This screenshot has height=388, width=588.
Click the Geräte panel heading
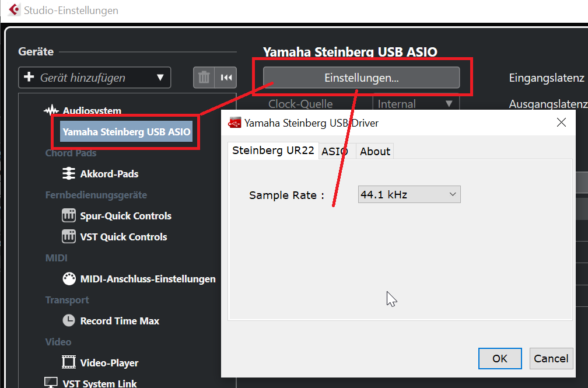pos(36,51)
